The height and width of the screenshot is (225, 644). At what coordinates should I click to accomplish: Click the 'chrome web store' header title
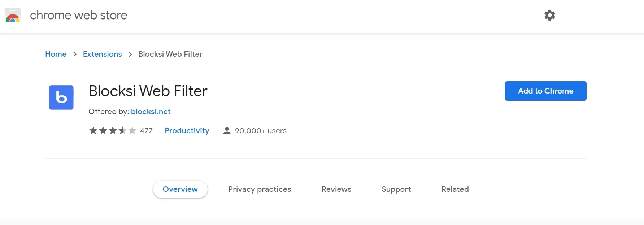(x=78, y=15)
